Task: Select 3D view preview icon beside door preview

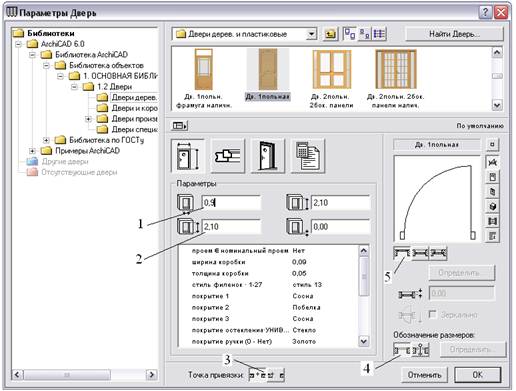Action: [x=493, y=206]
